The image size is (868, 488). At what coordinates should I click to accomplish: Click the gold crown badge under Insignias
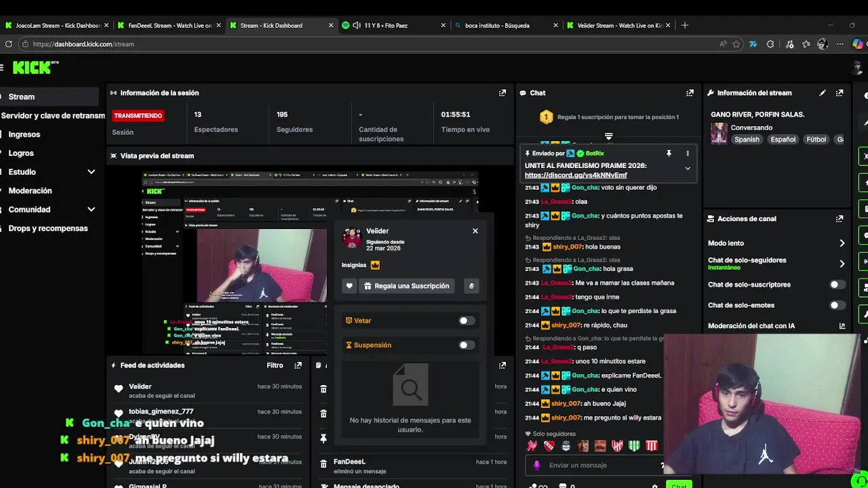(x=375, y=265)
